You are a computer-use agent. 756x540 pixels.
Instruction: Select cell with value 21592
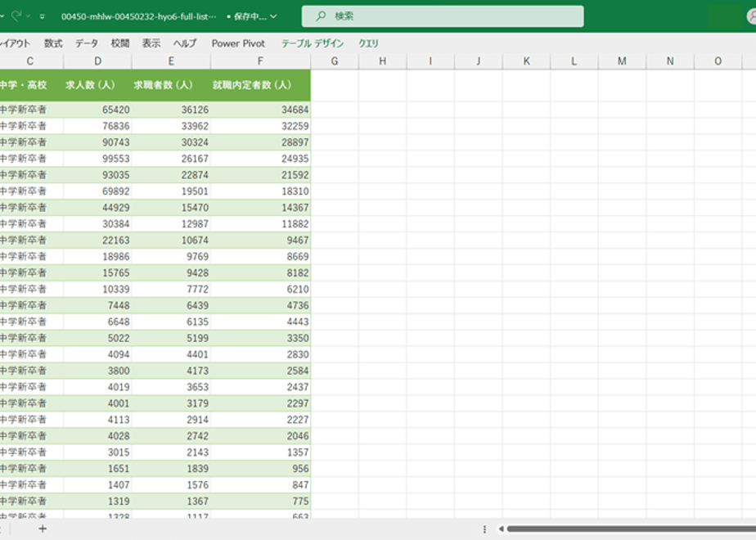click(x=260, y=175)
